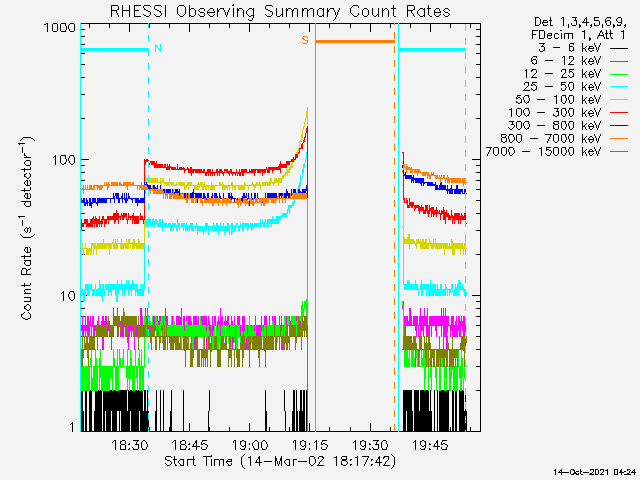Screen dimensions: 640x480
Task: Select the '50 - 100 keV' legend label
Action: 559,100
